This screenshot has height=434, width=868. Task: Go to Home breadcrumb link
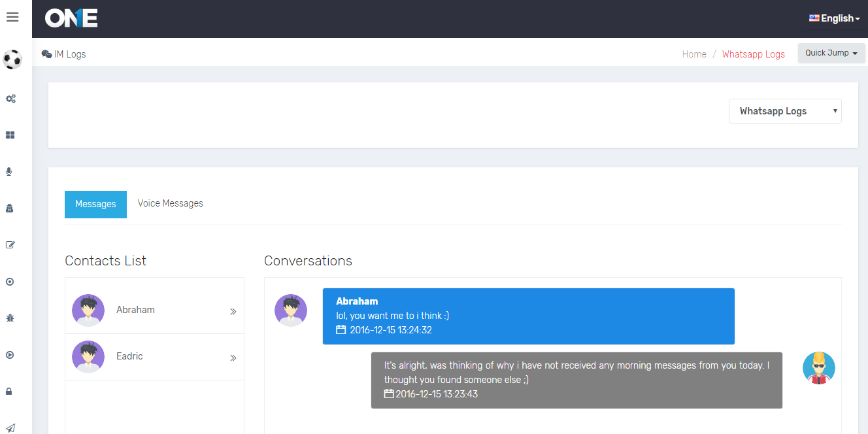click(694, 54)
